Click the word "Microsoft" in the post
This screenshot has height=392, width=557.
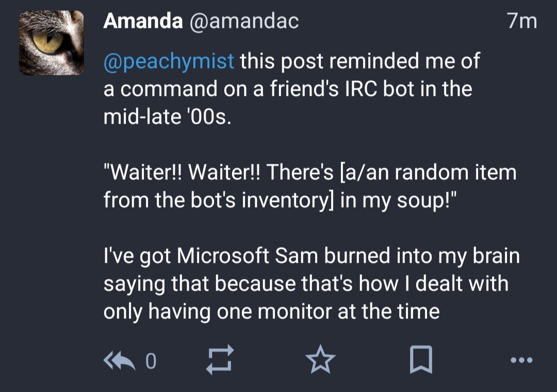pos(223,255)
